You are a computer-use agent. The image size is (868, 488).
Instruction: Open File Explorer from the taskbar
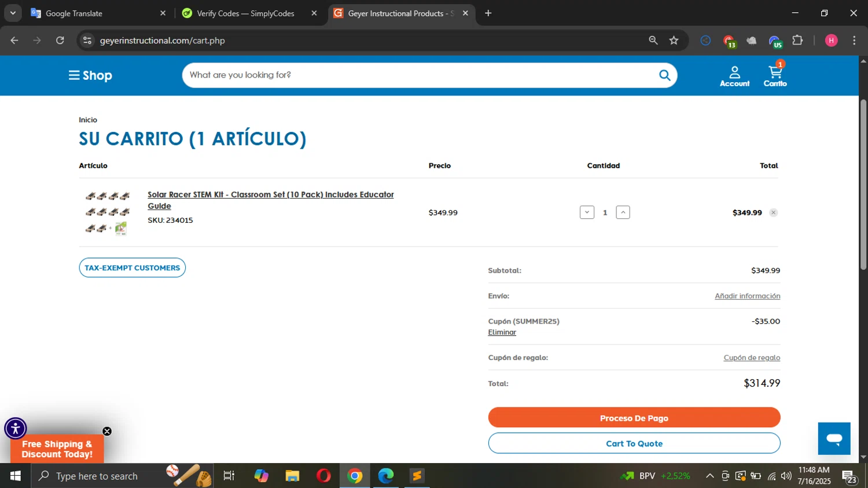coord(292,476)
